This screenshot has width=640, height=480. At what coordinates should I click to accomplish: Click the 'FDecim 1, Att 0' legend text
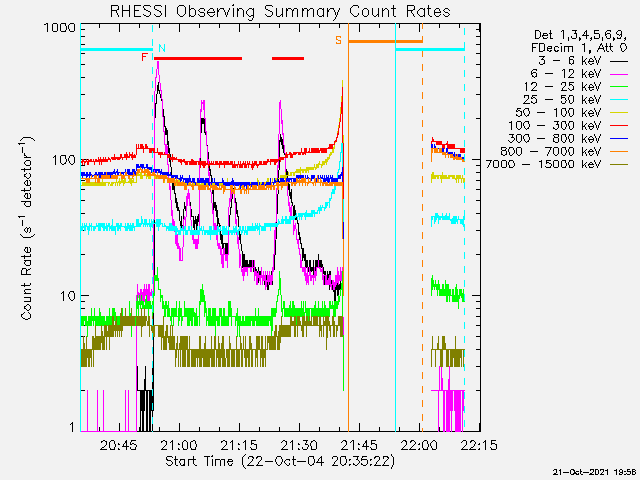pyautogui.click(x=579, y=48)
